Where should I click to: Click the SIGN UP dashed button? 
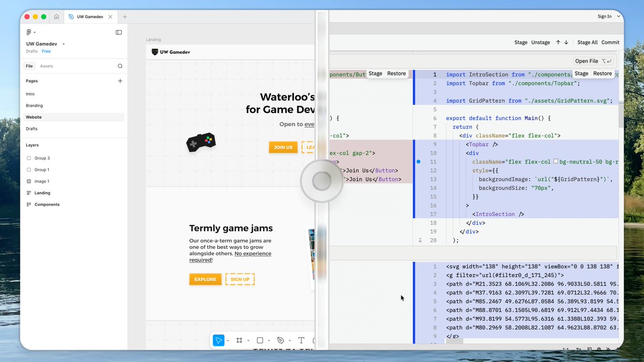[x=240, y=279]
